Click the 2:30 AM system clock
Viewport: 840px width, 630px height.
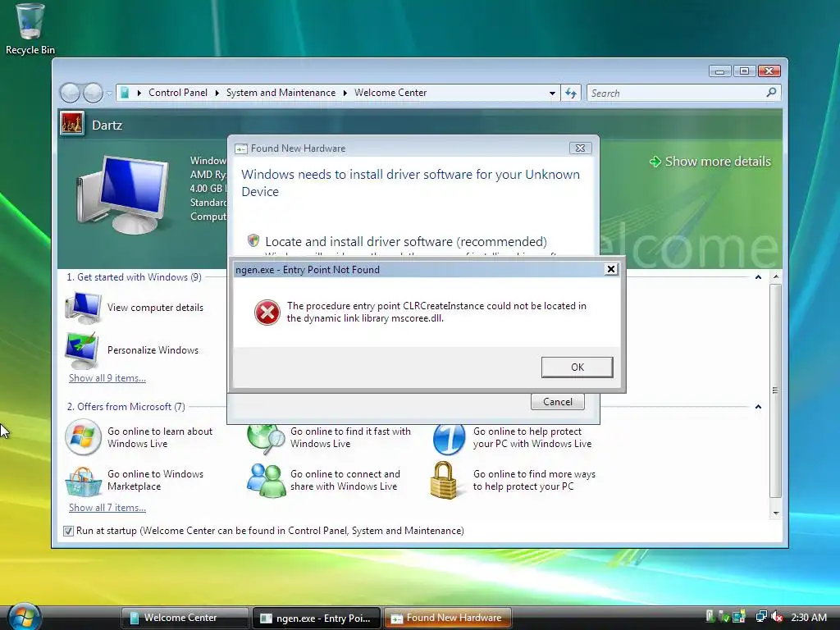tap(809, 617)
